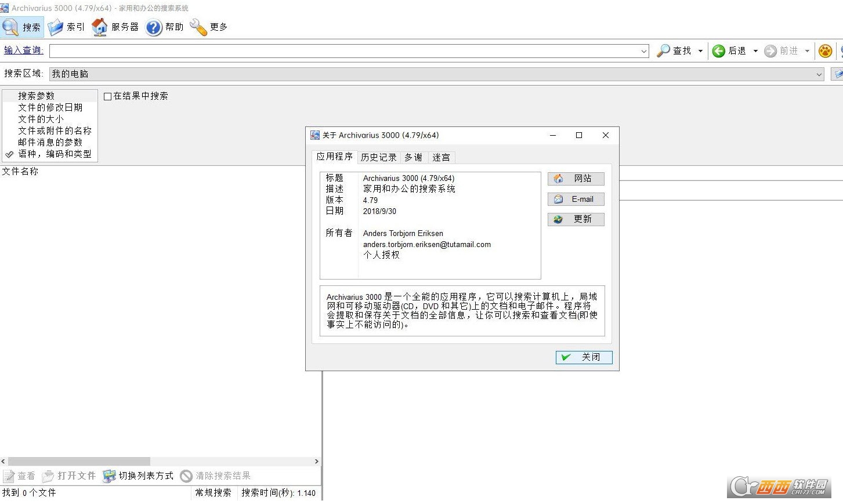Click the owner email address text

coord(427,244)
